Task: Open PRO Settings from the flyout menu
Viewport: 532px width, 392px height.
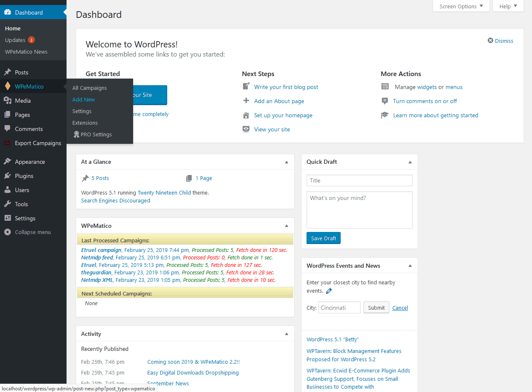Action: tap(92, 134)
